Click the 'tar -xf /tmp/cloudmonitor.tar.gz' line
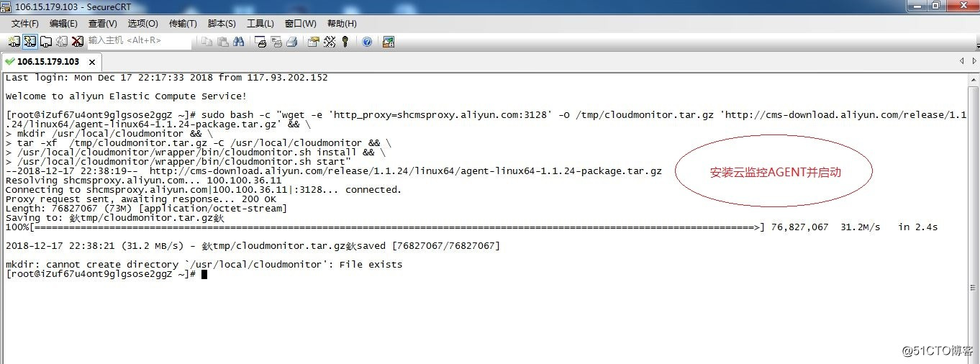The image size is (980, 364). click(198, 143)
